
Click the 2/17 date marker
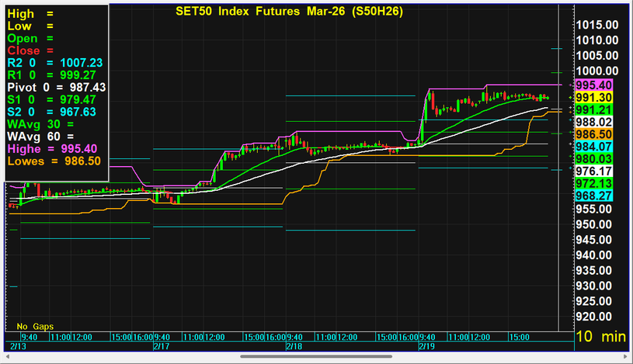tap(162, 346)
